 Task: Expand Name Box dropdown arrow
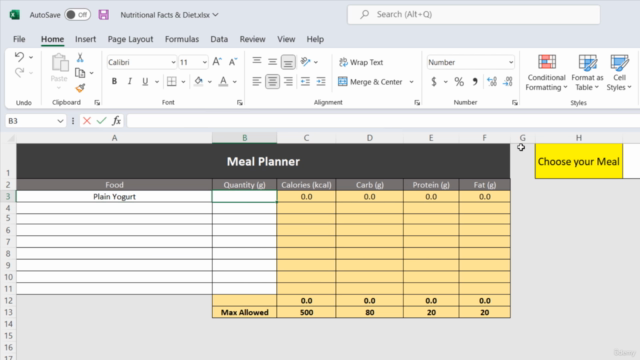click(60, 121)
